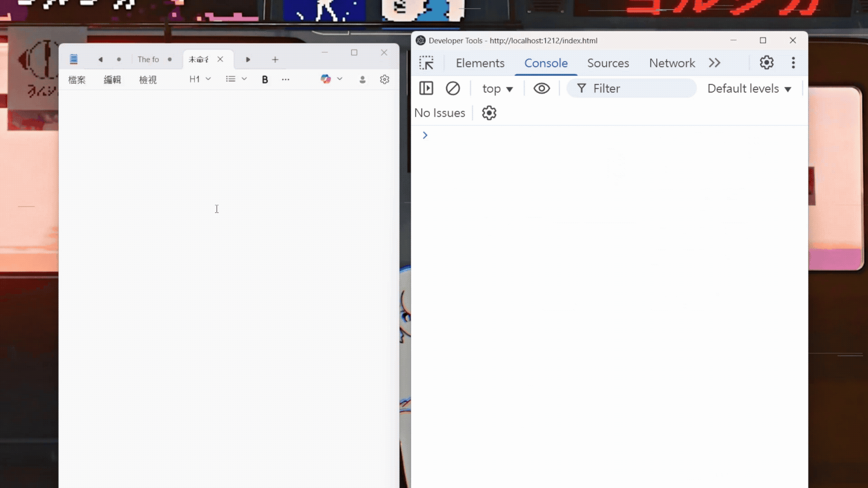The image size is (868, 488).
Task: Open the issues settings gear beside No Issues
Action: [489, 113]
